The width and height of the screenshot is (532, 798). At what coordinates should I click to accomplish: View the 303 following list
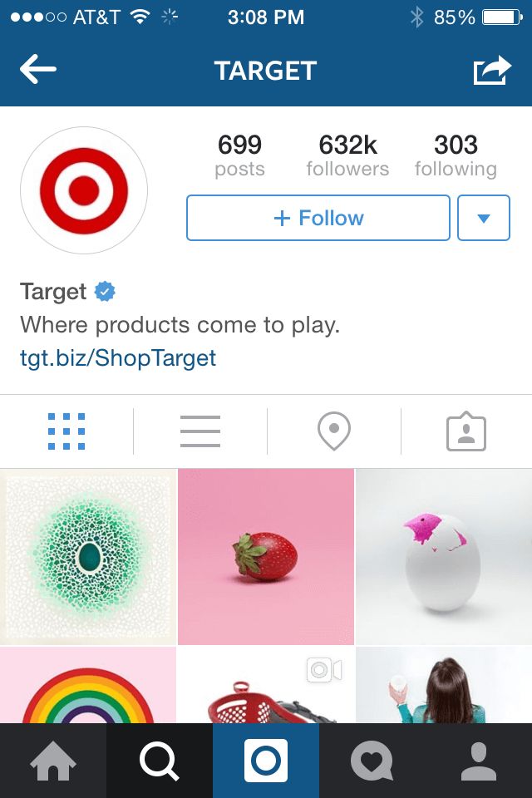coord(456,155)
